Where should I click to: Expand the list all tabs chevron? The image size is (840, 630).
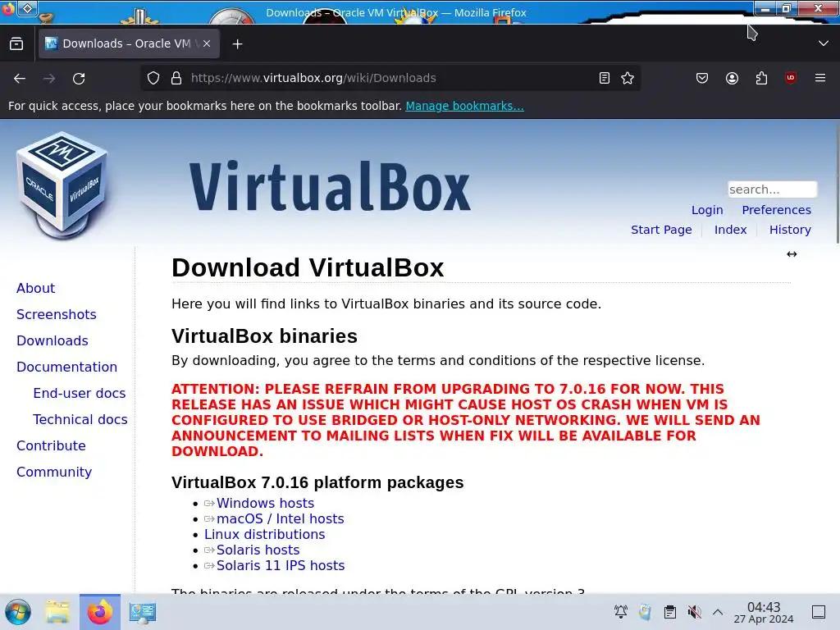(824, 43)
